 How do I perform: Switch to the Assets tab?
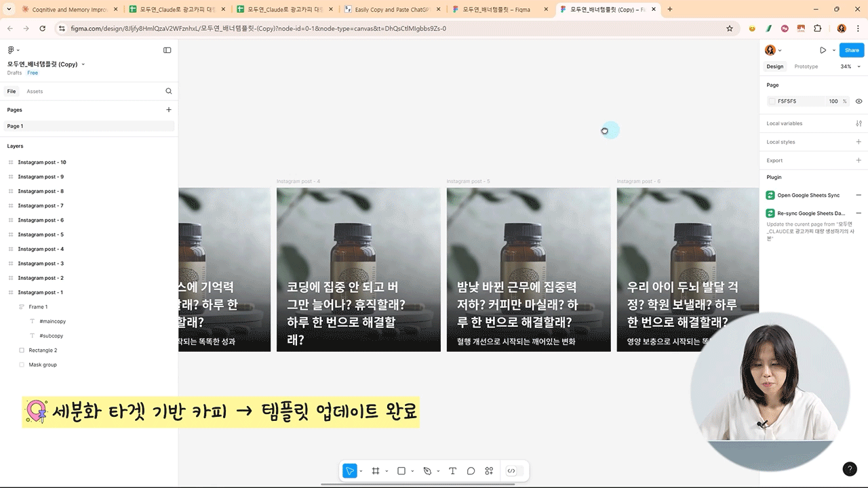coord(35,91)
